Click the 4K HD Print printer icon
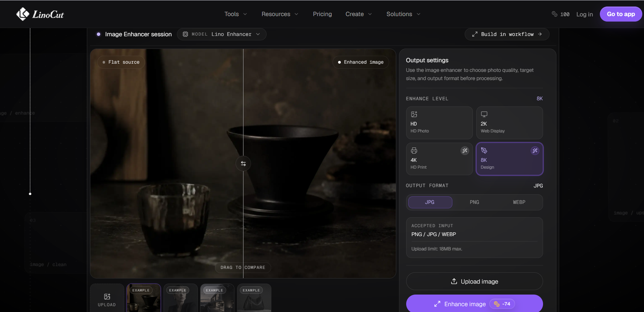The width and height of the screenshot is (644, 312). (x=414, y=151)
